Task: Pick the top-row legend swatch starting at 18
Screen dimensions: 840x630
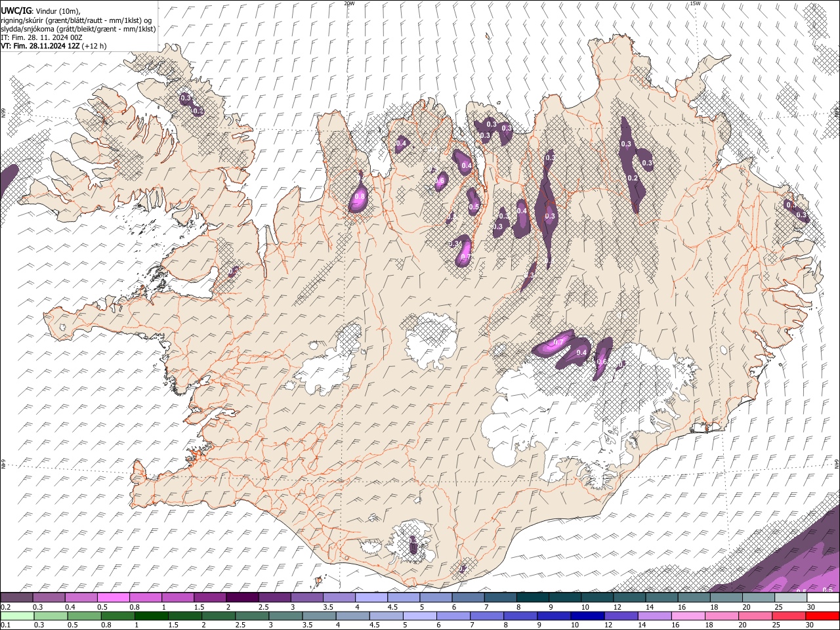Action: pos(726,597)
